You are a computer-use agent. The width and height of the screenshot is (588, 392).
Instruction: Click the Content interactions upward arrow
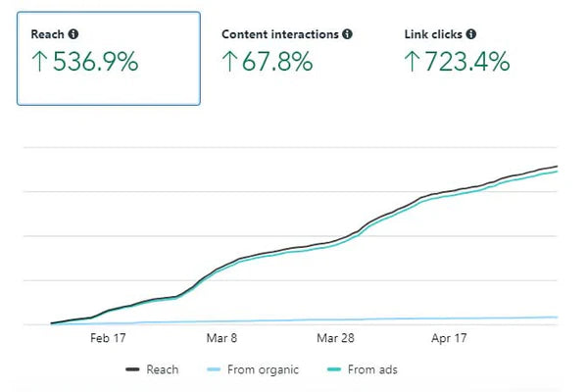click(229, 63)
